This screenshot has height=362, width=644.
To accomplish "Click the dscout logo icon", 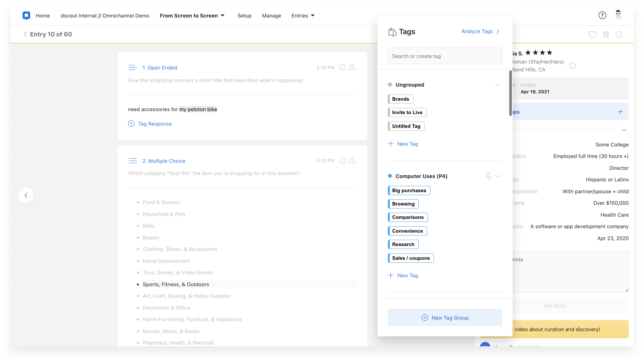I will [26, 15].
